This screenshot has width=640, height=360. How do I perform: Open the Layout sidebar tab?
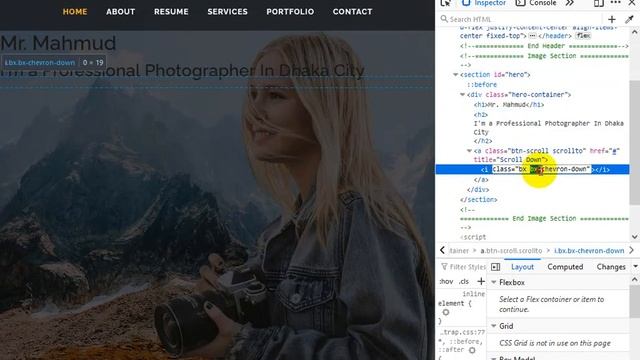tap(522, 267)
